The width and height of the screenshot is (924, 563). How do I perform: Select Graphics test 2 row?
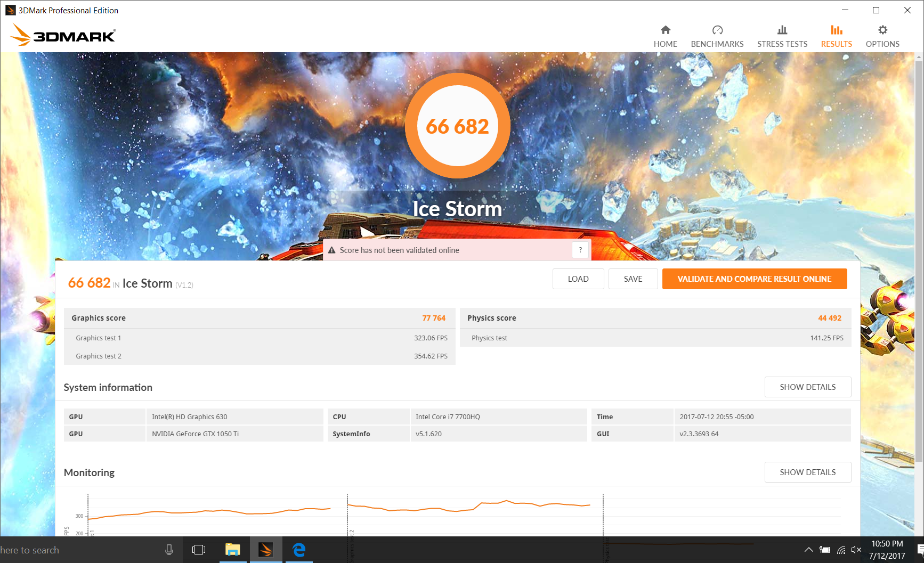click(260, 356)
